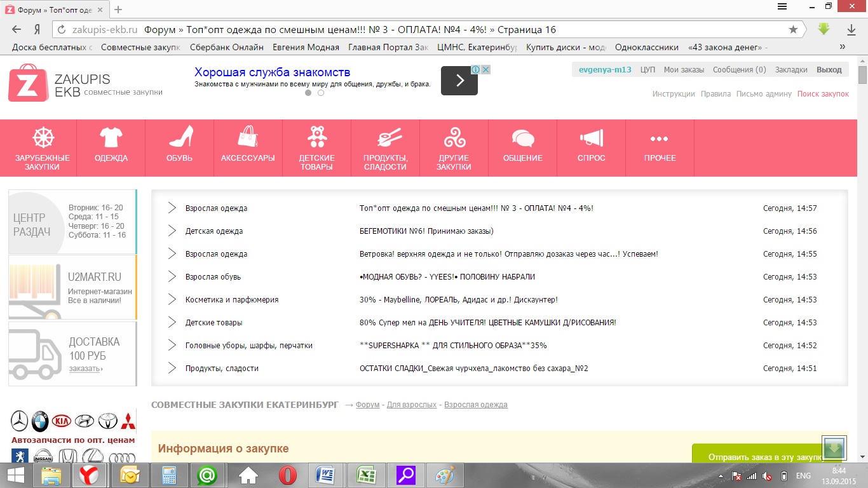Viewport: 868px width, 488px height.
Task: Follow the Поиск закупок link
Action: click(x=823, y=94)
